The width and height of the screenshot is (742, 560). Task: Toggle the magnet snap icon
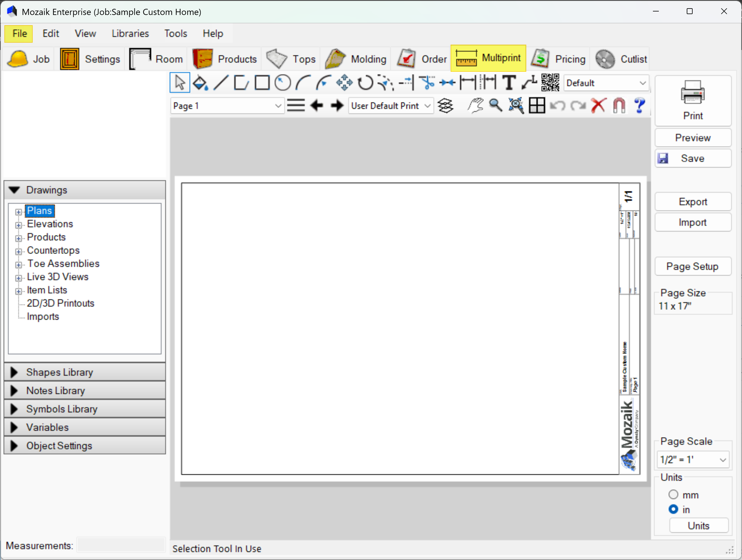coord(619,106)
